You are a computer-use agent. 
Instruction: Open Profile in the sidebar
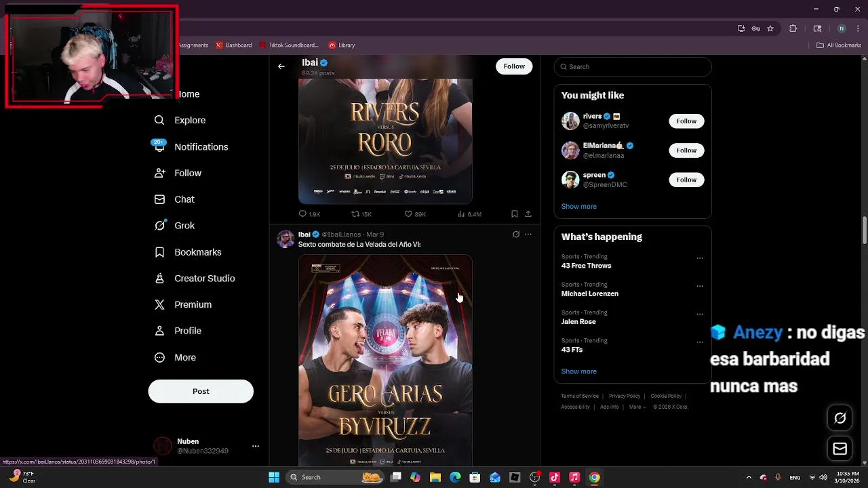click(x=178, y=331)
